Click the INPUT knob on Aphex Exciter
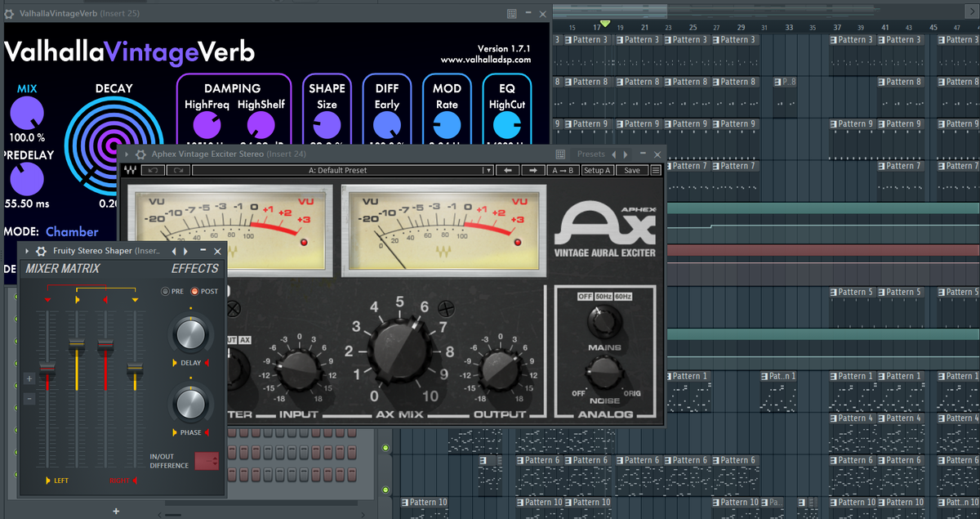Viewport: 980px width, 519px height. point(298,369)
